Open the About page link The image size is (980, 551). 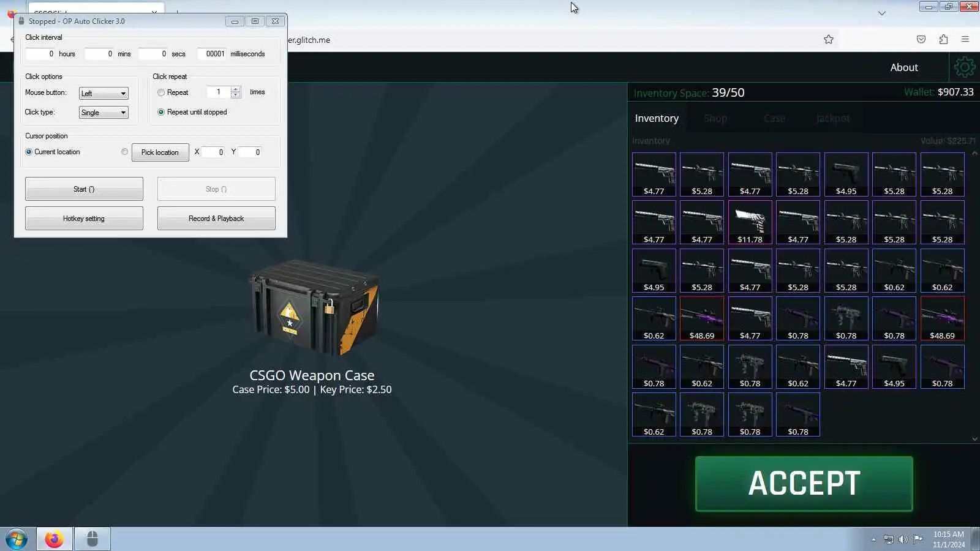(x=904, y=67)
